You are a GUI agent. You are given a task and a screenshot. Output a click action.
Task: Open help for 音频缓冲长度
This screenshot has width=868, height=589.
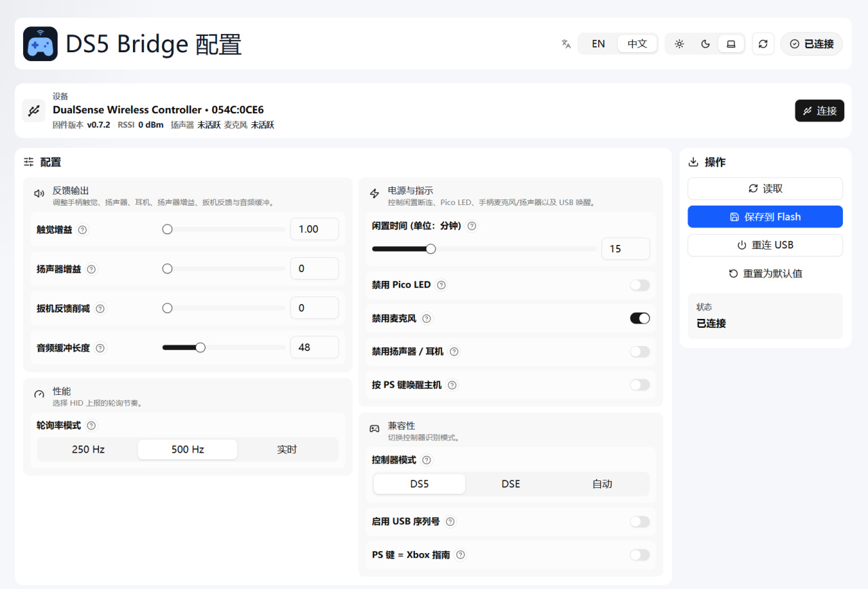point(100,348)
